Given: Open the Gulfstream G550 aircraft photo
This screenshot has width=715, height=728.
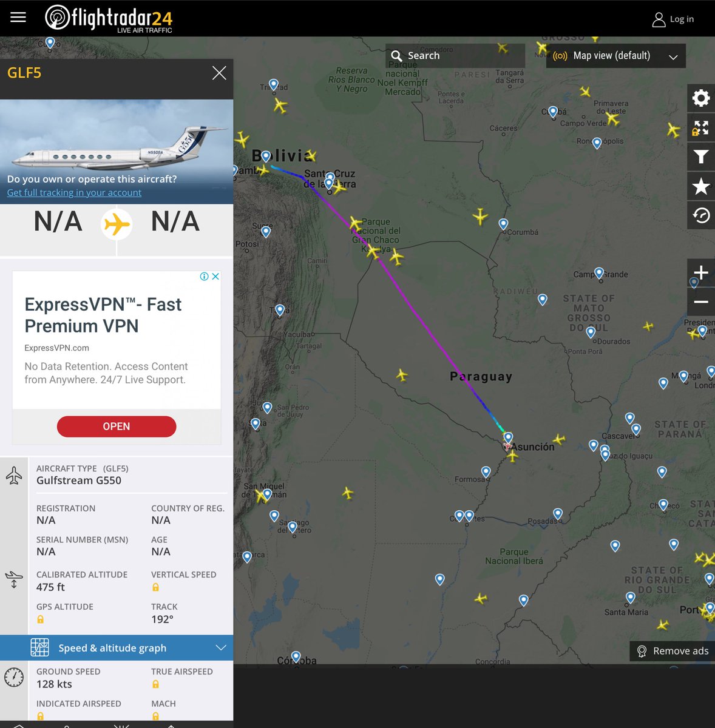Looking at the screenshot, I should 117,152.
